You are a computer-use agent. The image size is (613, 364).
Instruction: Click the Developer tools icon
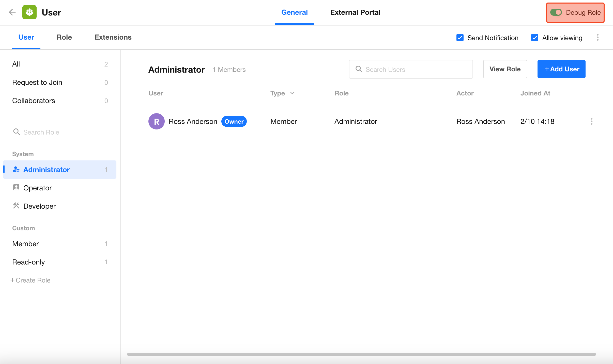[x=16, y=206]
